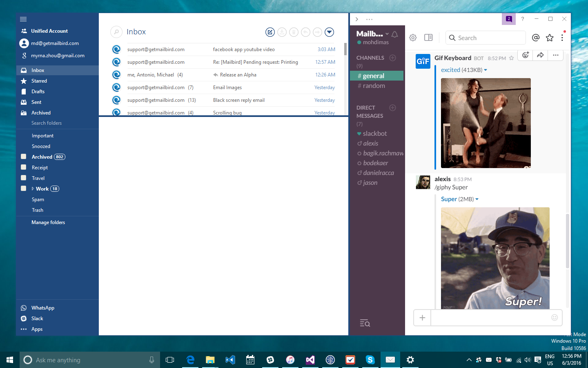The height and width of the screenshot is (368, 588).
Task: Click Slack notifications bell icon
Action: (394, 34)
